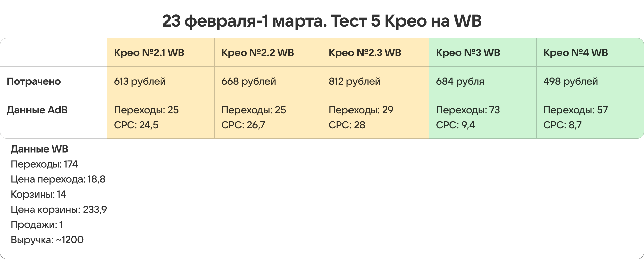Screen dimensions: 644x259
Task: Select the "Данные AdB" row label
Action: [37, 110]
